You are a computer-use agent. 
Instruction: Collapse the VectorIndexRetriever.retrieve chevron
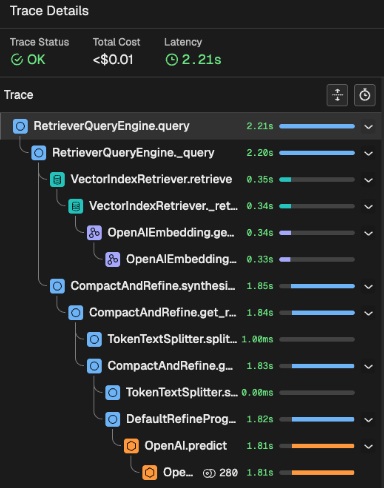pyautogui.click(x=368, y=180)
